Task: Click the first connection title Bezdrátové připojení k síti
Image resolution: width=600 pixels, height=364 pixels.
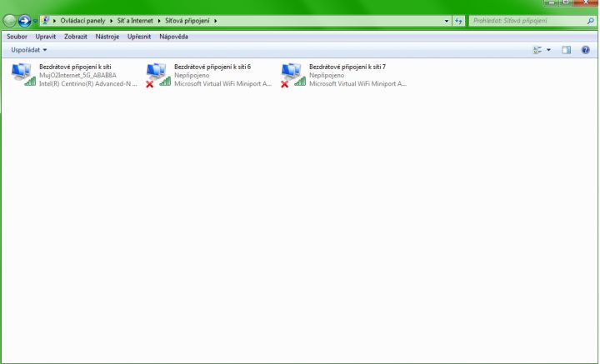Action: tap(75, 67)
